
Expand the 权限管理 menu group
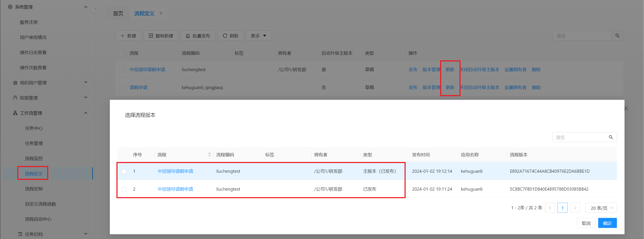click(86, 97)
